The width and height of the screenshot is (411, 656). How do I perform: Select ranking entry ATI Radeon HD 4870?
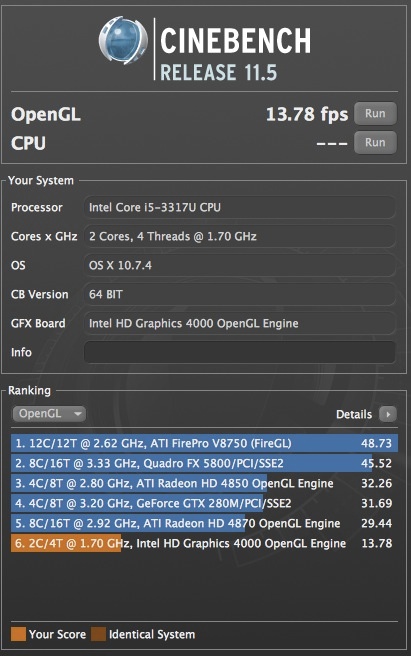[x=204, y=523]
